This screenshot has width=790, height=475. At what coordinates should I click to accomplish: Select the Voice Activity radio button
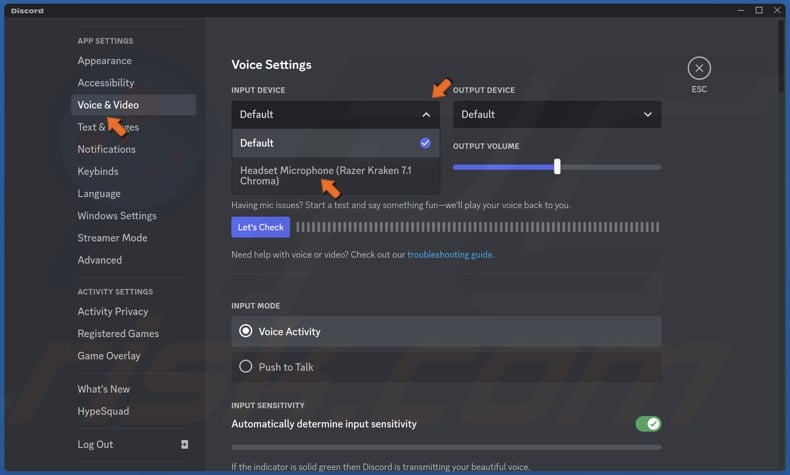point(245,331)
